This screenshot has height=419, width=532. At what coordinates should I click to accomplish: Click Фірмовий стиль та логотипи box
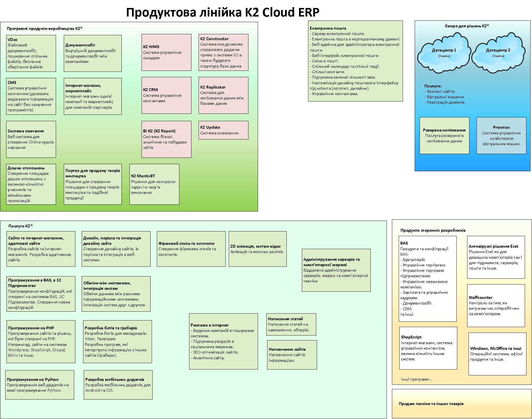[191, 249]
